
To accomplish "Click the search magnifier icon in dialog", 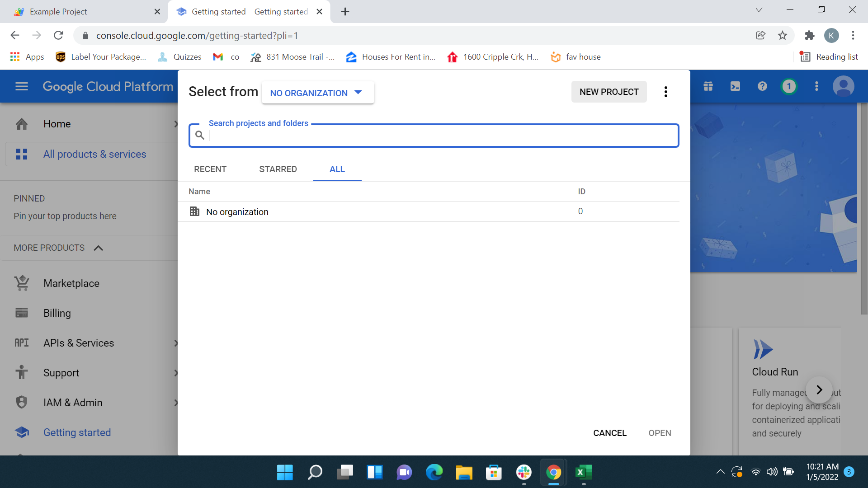I will (200, 135).
